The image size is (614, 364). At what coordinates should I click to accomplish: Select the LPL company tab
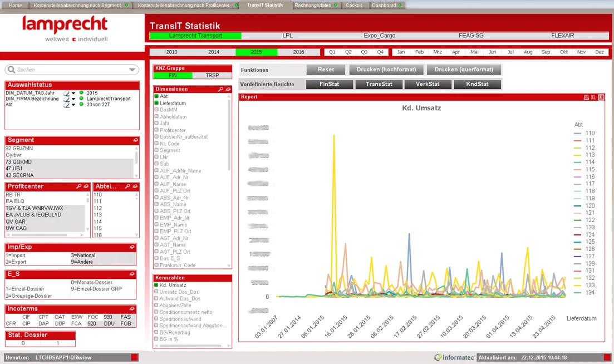287,36
